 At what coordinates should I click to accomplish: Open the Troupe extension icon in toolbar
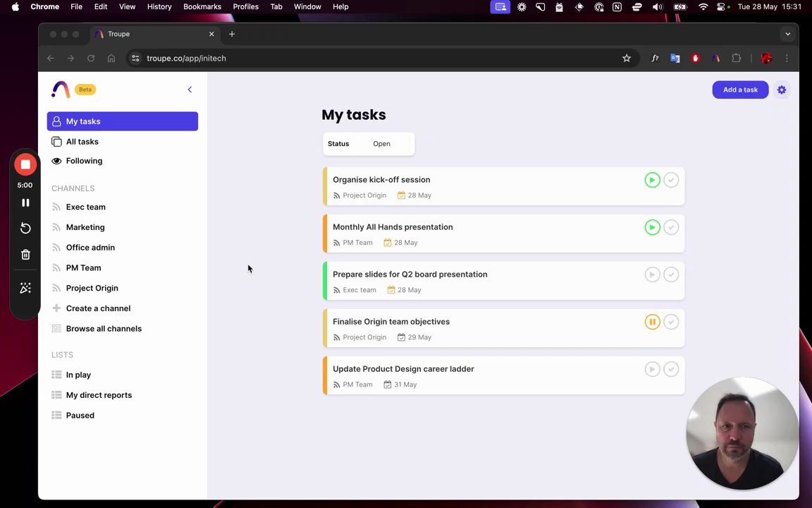coord(715,58)
